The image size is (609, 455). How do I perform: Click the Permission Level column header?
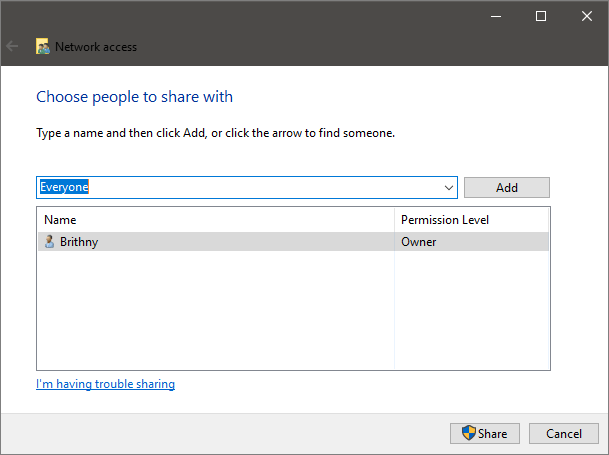(x=471, y=219)
